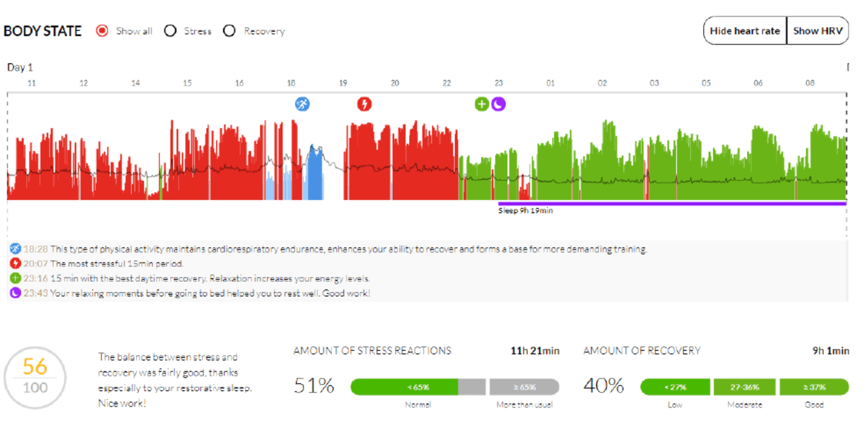Image resolution: width=868 pixels, height=426 pixels.
Task: Click the purple moon sleep marker on chart
Action: point(498,104)
